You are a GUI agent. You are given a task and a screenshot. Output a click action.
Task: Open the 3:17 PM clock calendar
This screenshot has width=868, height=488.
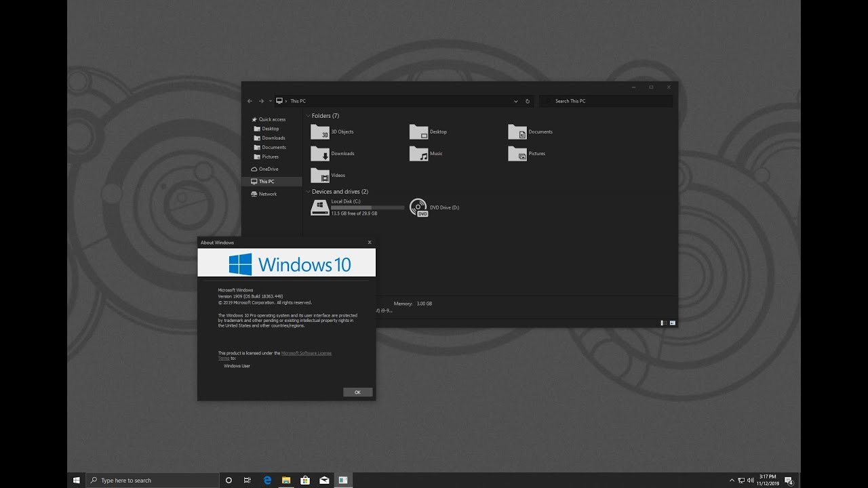(x=768, y=480)
